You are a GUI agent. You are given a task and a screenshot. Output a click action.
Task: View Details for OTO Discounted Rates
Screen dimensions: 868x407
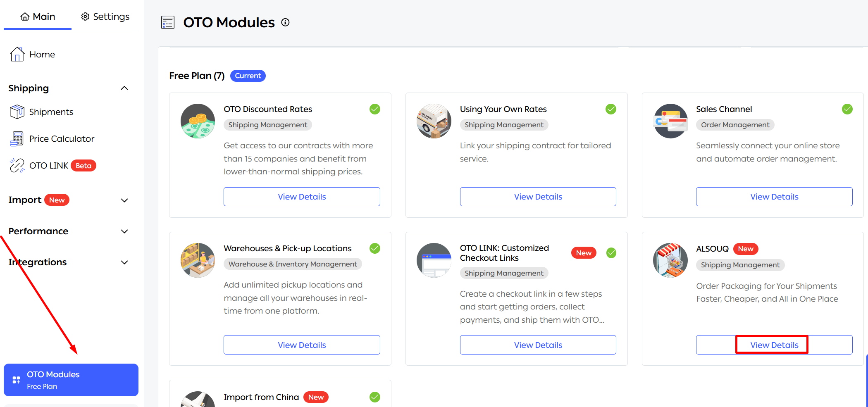click(302, 197)
